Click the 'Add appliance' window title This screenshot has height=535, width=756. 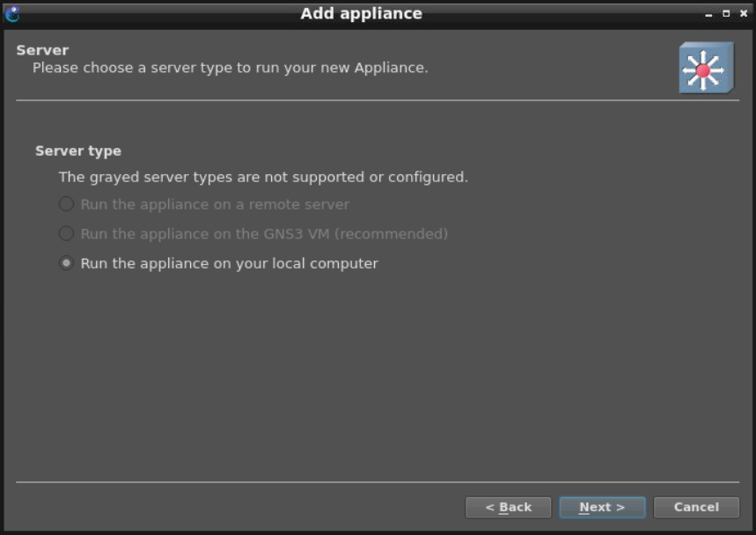click(x=361, y=13)
